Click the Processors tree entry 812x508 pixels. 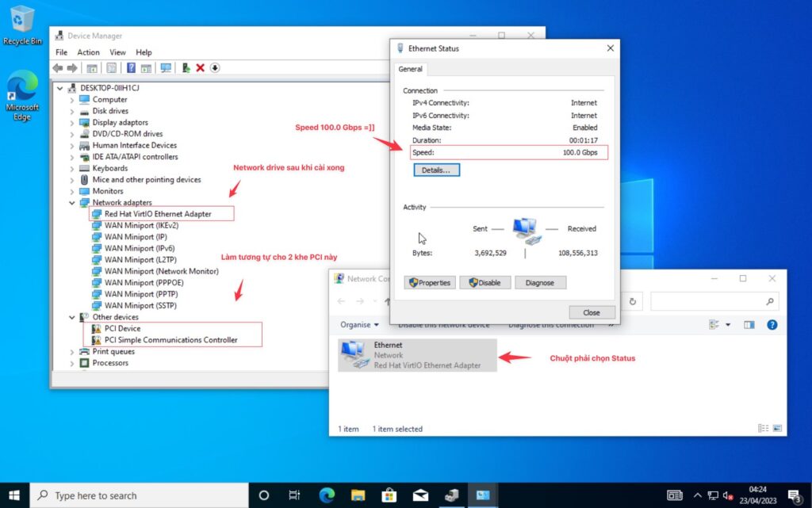110,363
